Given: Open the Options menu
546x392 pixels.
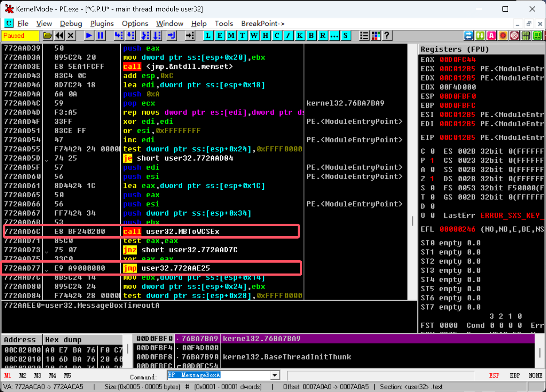Looking at the screenshot, I should 135,23.
